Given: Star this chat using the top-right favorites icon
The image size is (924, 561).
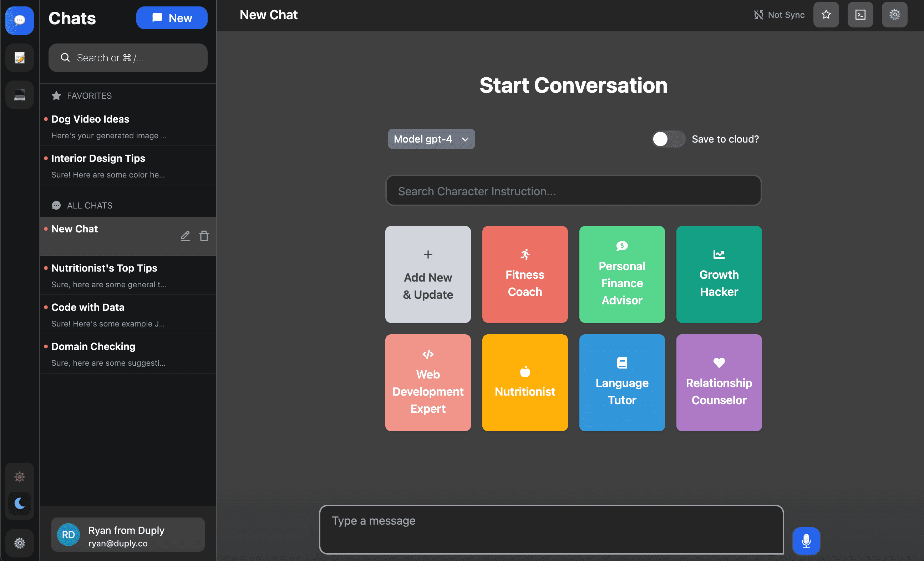Looking at the screenshot, I should pyautogui.click(x=826, y=15).
